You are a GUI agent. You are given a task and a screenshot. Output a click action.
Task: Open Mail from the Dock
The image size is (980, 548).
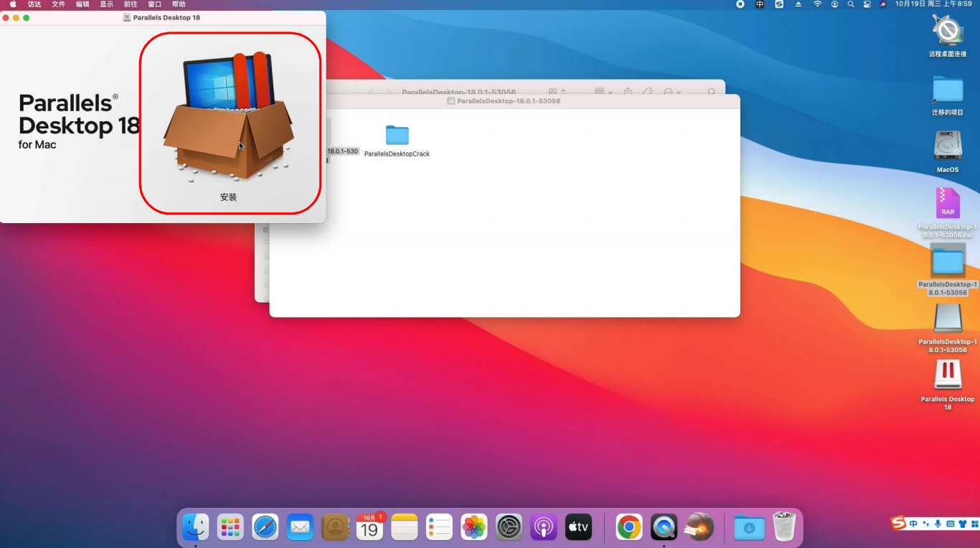coord(300,527)
